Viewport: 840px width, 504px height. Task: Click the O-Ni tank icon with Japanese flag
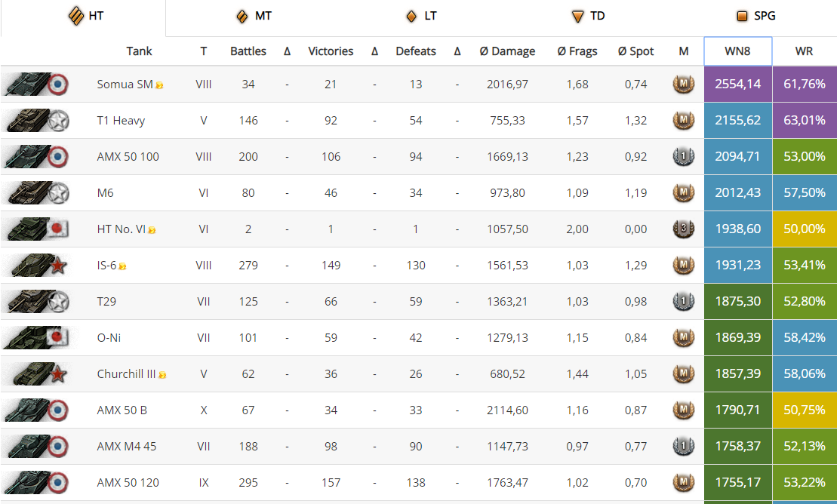36,337
